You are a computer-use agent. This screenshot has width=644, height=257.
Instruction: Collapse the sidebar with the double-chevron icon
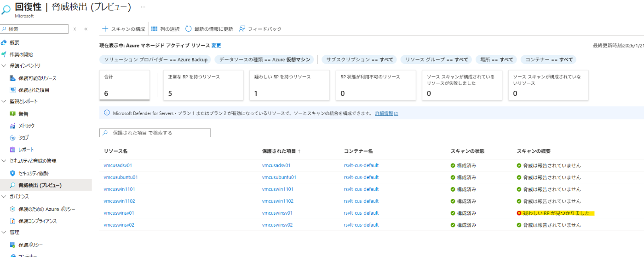pyautogui.click(x=86, y=29)
